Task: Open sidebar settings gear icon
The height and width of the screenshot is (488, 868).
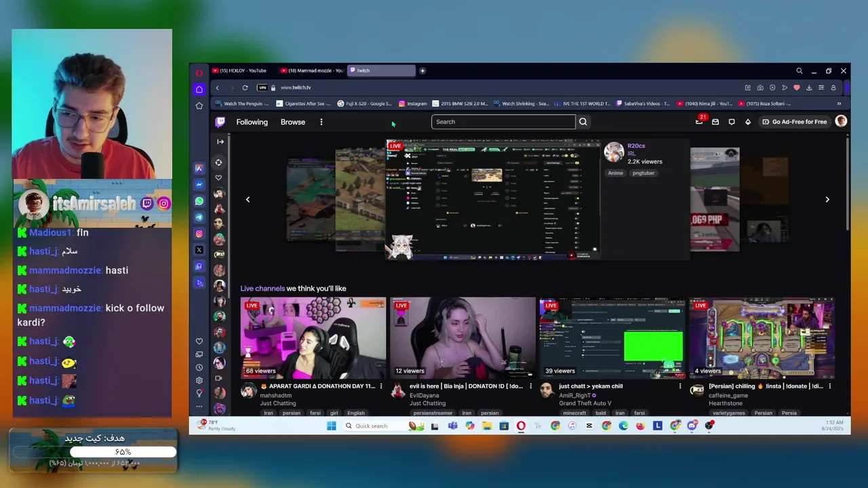Action: pos(199,381)
